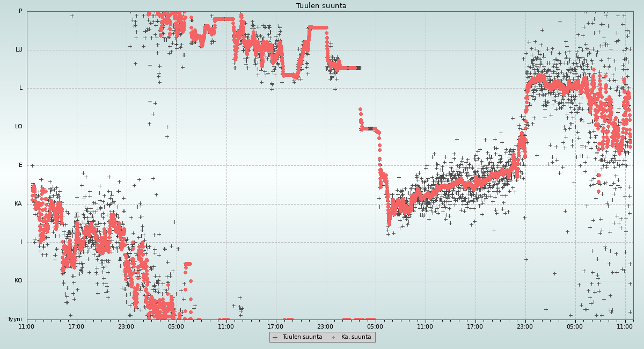Screen dimensions: 644x349
Task: Click the middle 23:00 time label
Action: tap(325, 326)
